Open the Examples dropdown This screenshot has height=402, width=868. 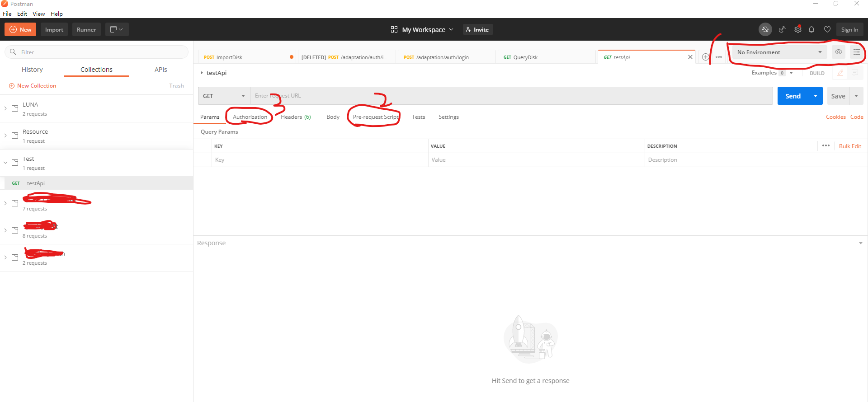pos(772,73)
